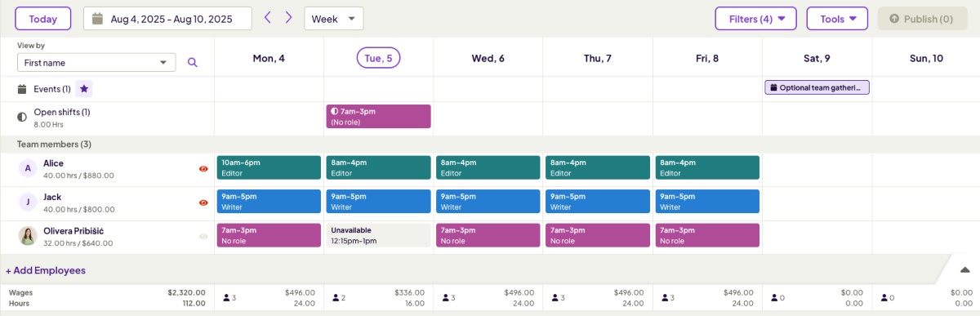Click the Team members (3) header
The width and height of the screenshot is (980, 316).
(54, 144)
